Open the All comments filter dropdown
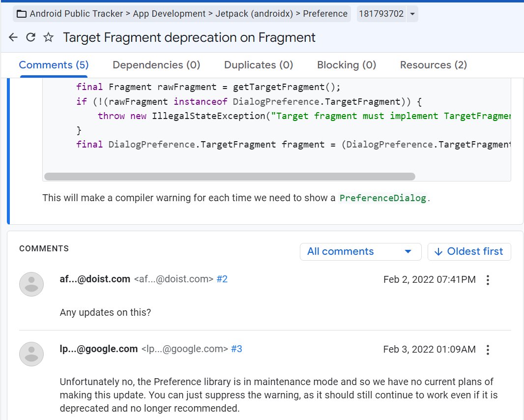 point(361,251)
